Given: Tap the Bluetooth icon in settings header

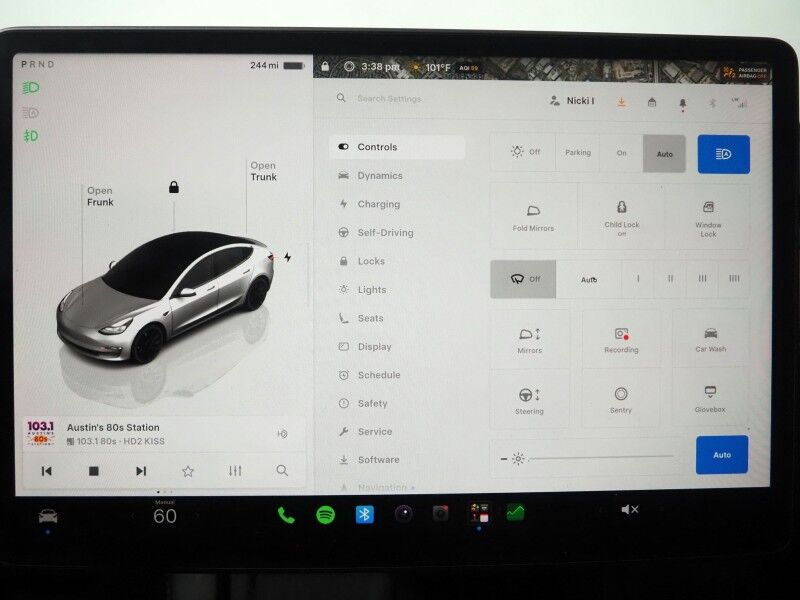Looking at the screenshot, I should point(713,103).
